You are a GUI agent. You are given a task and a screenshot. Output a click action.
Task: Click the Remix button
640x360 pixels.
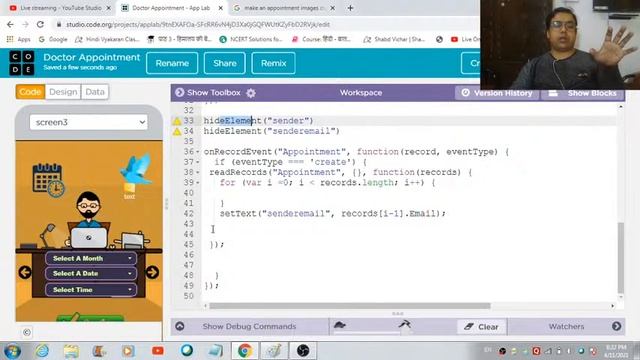click(x=273, y=63)
